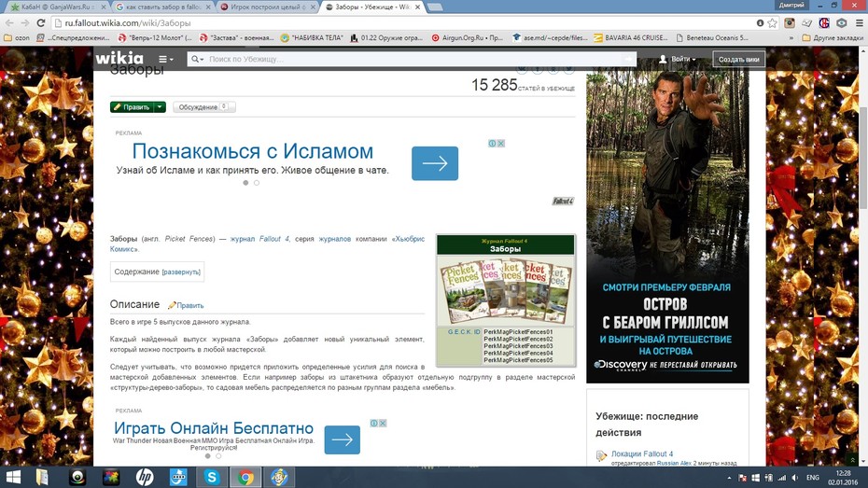Follow the 'журналов' link
This screenshot has width=868, height=488.
(334, 239)
